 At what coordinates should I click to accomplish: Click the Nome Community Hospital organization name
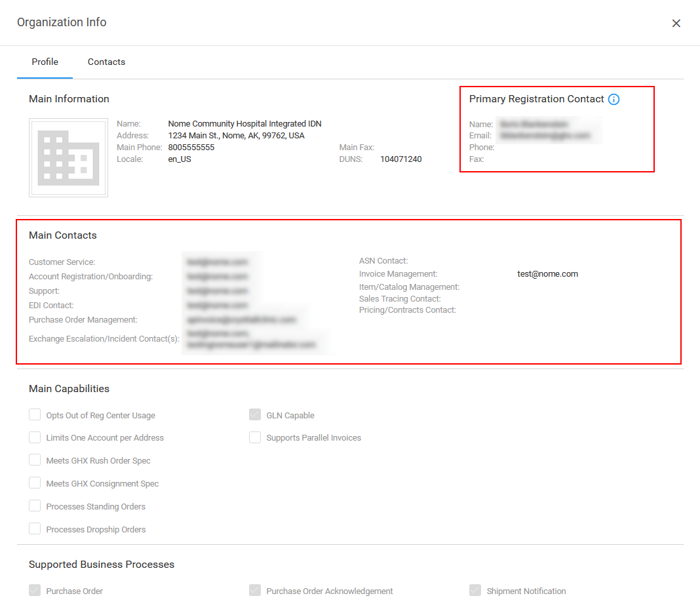point(244,124)
